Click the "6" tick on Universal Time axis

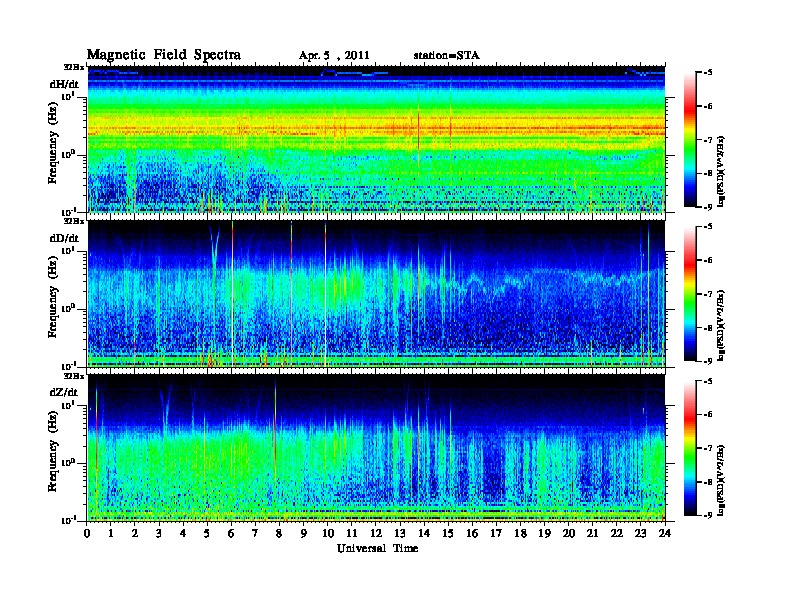[x=232, y=533]
